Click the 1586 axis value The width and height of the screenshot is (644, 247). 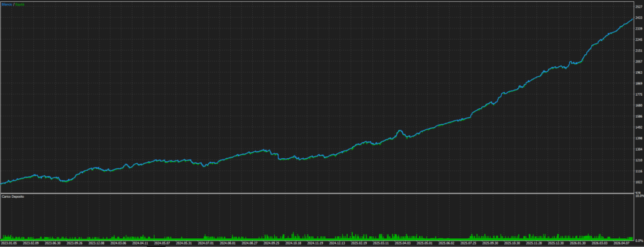click(x=639, y=117)
